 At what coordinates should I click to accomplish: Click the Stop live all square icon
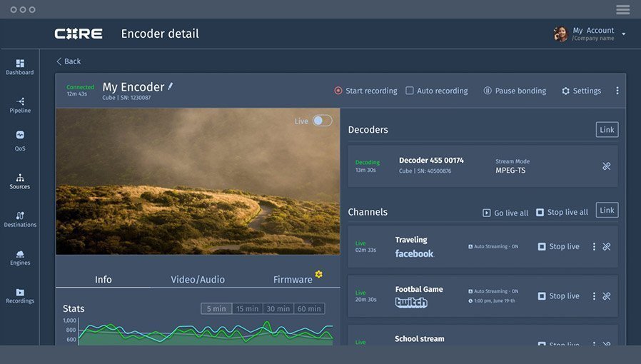[x=540, y=213]
